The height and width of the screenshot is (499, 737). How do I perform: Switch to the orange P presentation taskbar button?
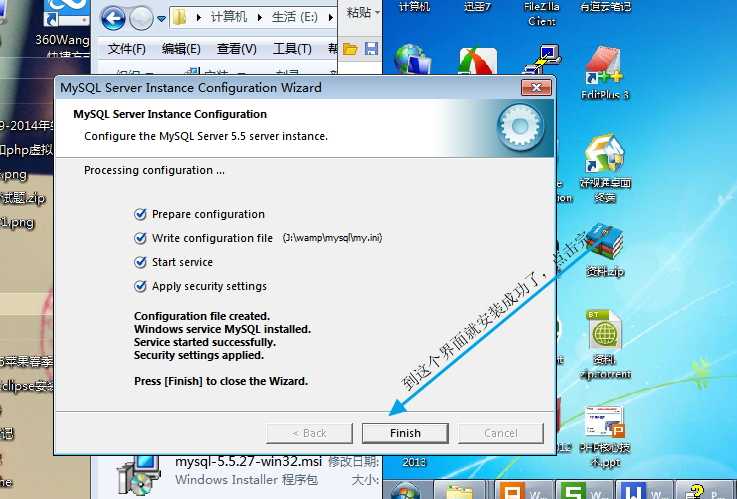[x=523, y=490]
